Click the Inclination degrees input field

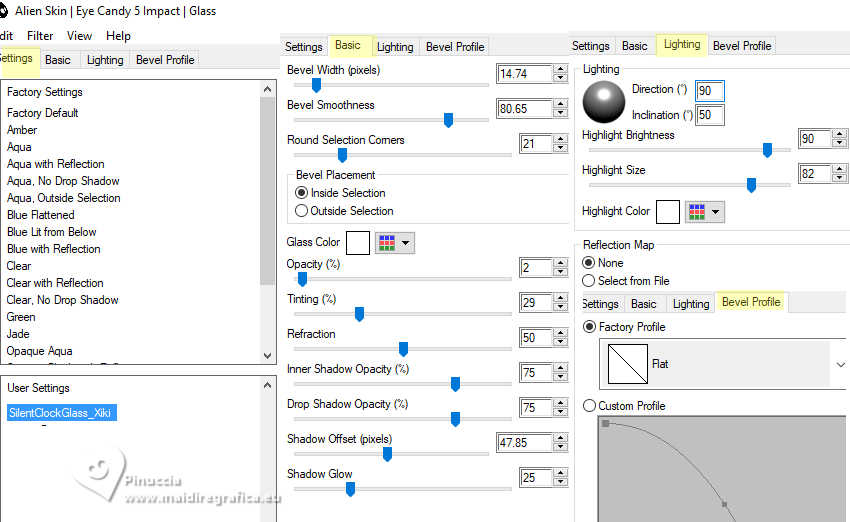pos(710,115)
